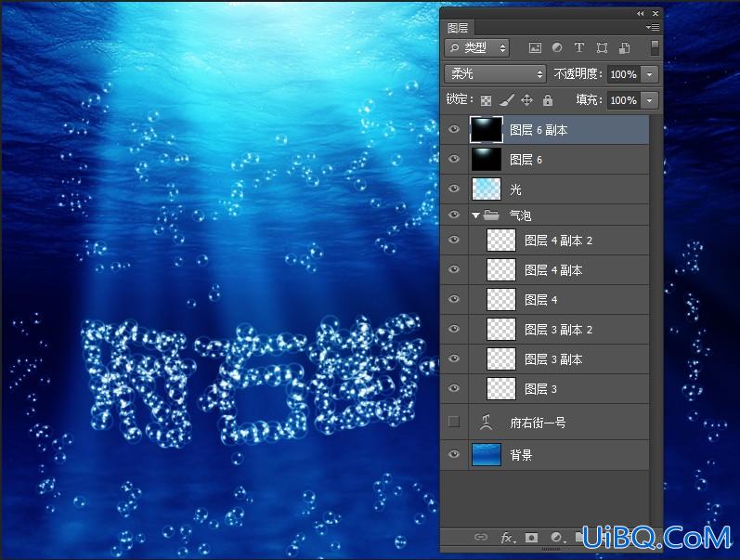
Task: Hide the 图层 4 副本 2 layer
Action: pyautogui.click(x=454, y=240)
